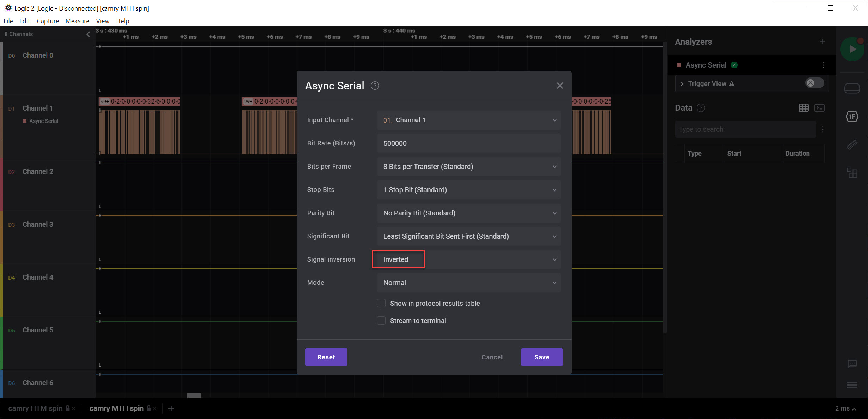Expand the Parity Bit dropdown
Viewport: 868px width, 419px height.
[x=469, y=213]
